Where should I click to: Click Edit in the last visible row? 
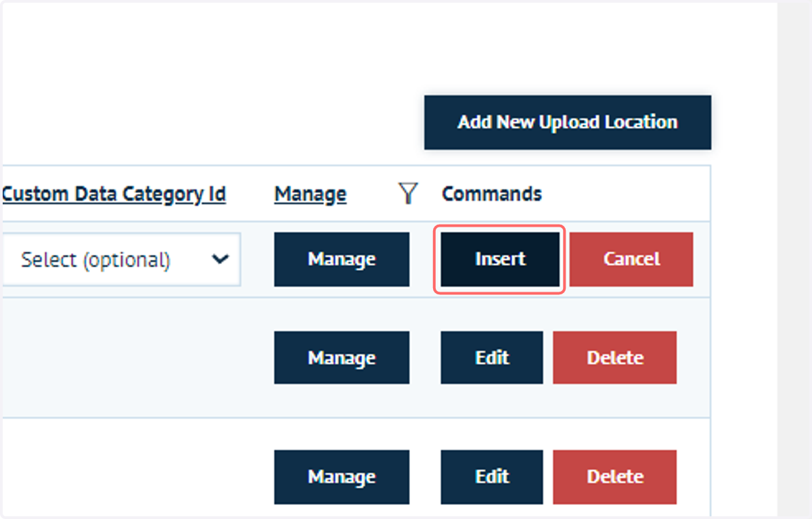tap(492, 477)
